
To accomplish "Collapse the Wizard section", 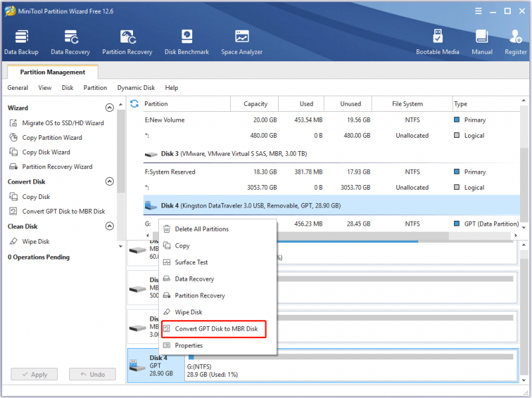I will click(x=109, y=108).
